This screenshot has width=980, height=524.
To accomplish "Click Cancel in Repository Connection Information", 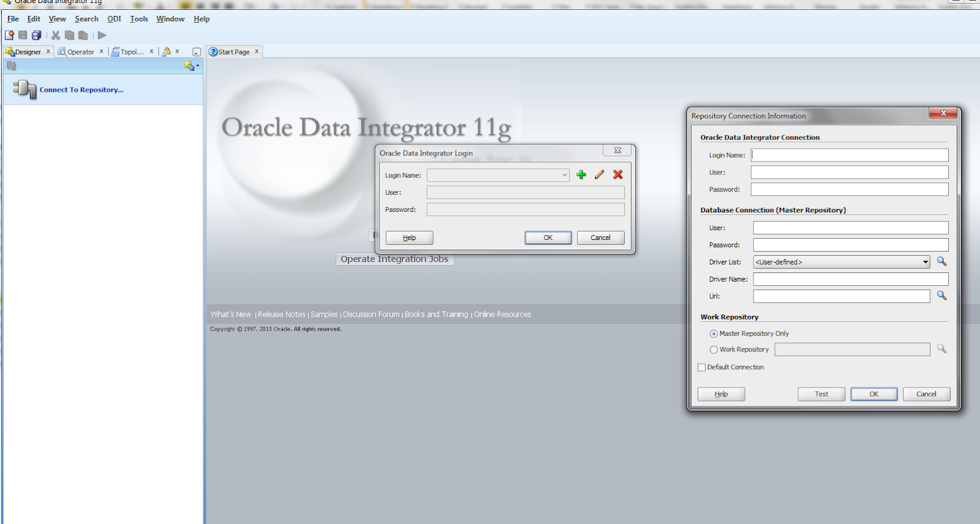I will pyautogui.click(x=926, y=394).
